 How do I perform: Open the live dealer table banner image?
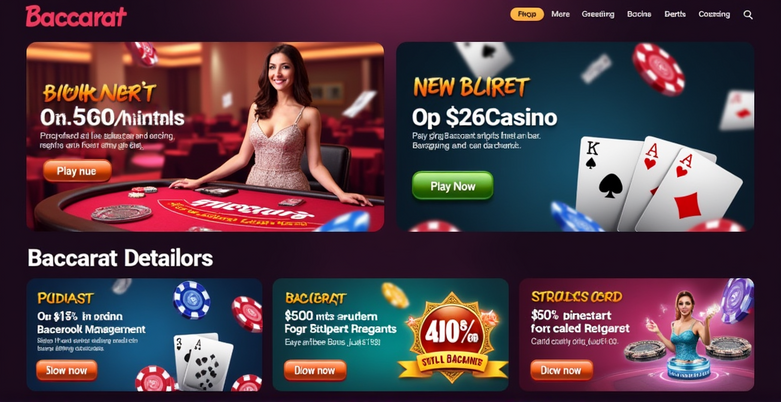pos(205,137)
